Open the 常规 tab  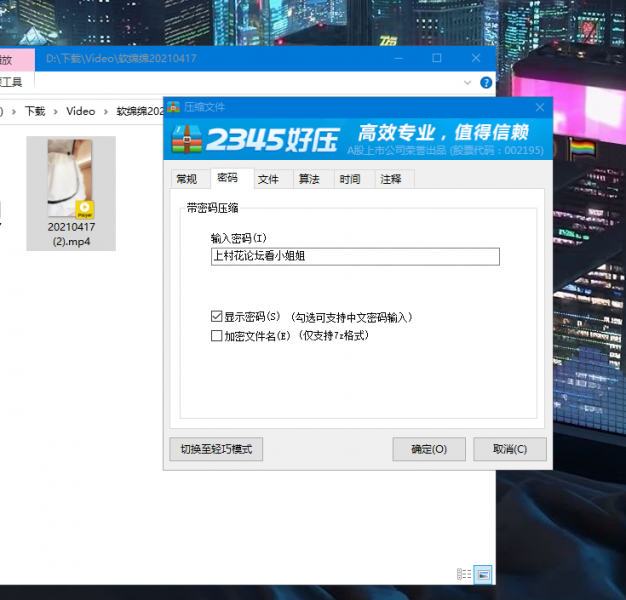click(x=186, y=179)
